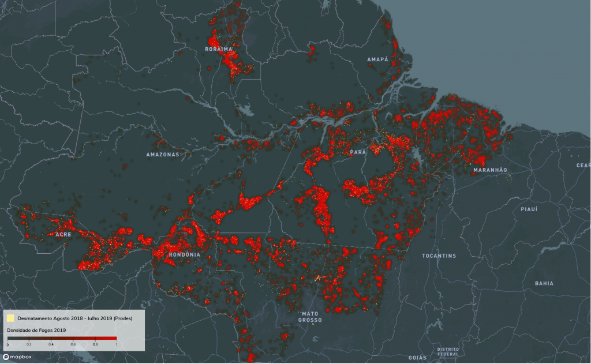Image resolution: width=591 pixels, height=364 pixels.
Task: Click the Desmatamento Agosto 2018 legend label
Action: [73, 318]
